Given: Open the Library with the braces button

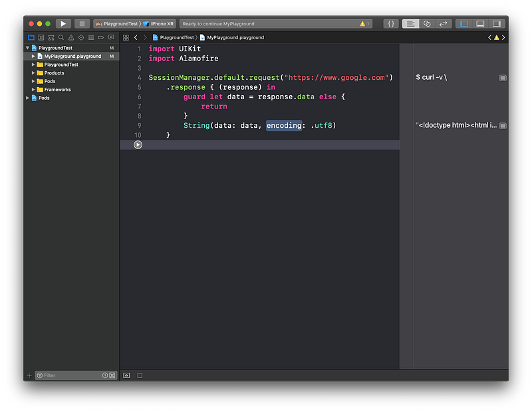Looking at the screenshot, I should click(x=391, y=24).
